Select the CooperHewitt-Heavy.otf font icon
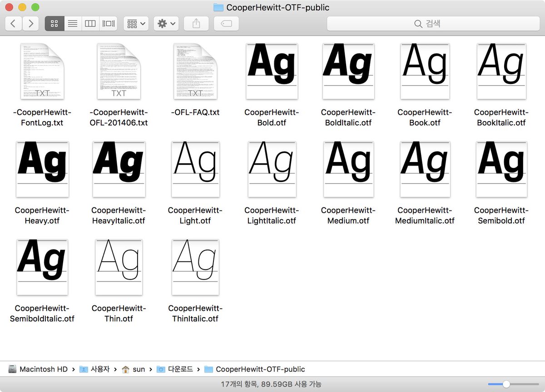The width and height of the screenshot is (545, 392). [42, 169]
